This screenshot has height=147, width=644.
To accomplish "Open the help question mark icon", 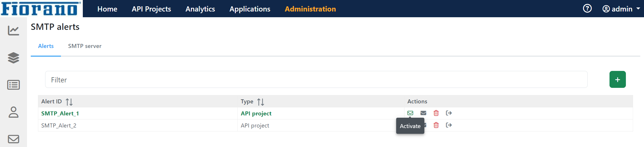I will pos(587,9).
